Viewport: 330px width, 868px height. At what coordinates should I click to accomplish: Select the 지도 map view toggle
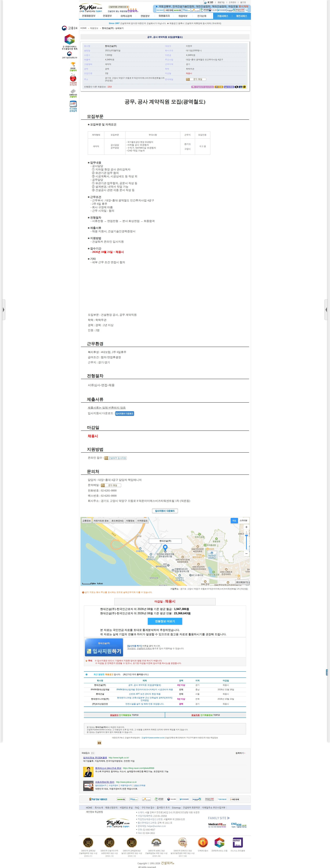coord(234,521)
